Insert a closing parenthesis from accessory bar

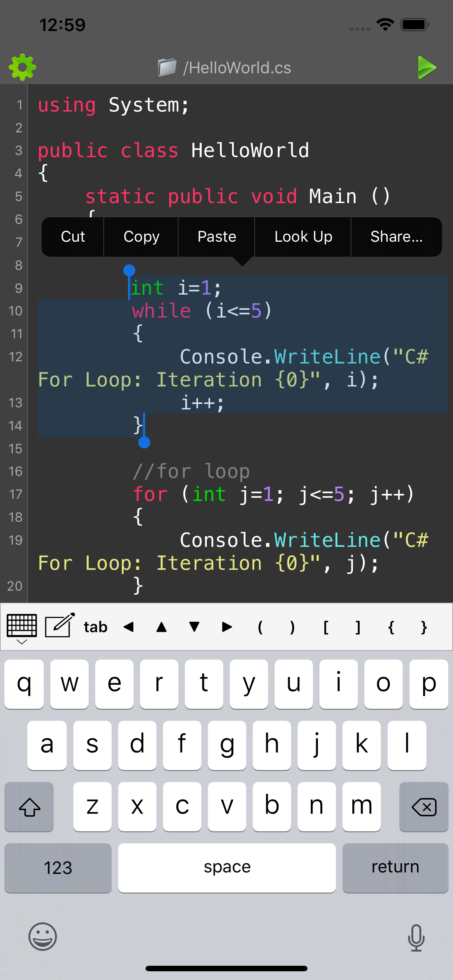pyautogui.click(x=293, y=627)
